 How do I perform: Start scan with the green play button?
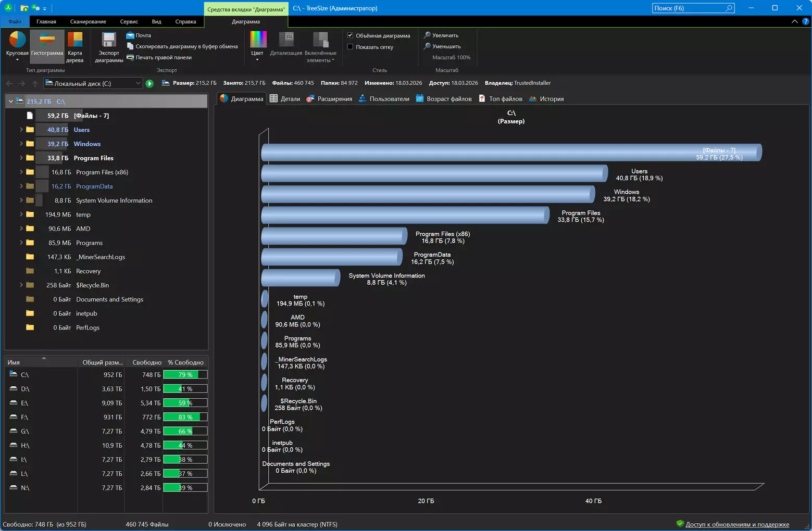[149, 83]
